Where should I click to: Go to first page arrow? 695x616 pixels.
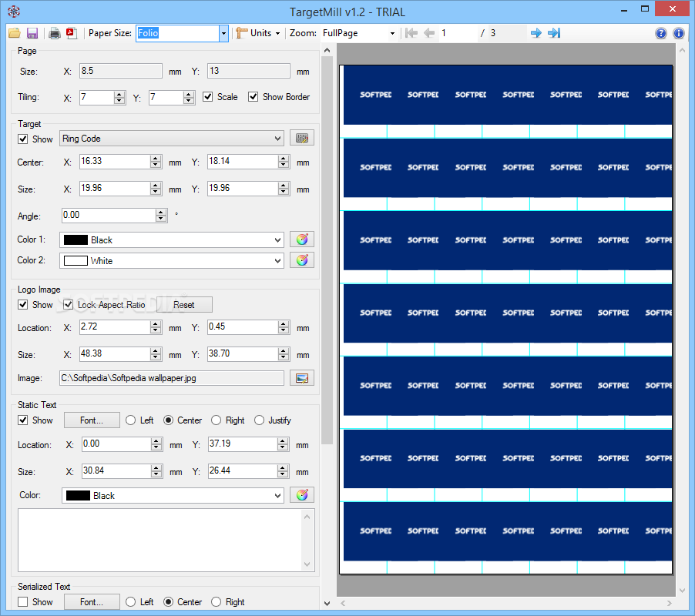411,33
